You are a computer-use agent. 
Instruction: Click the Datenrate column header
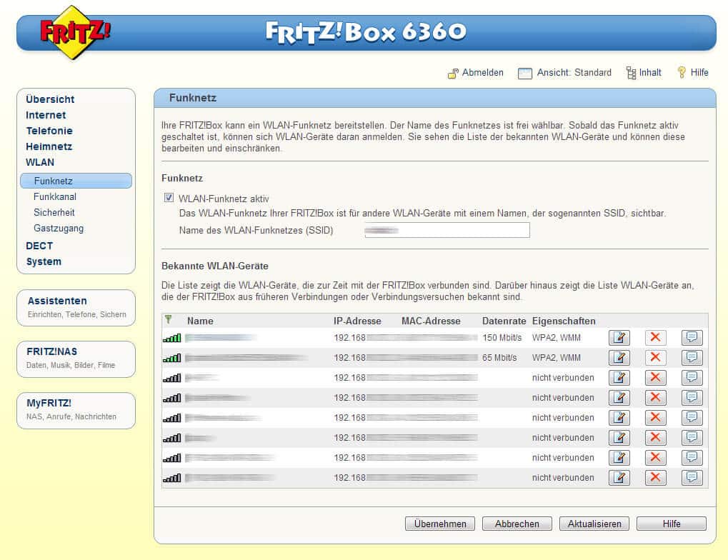pyautogui.click(x=504, y=321)
